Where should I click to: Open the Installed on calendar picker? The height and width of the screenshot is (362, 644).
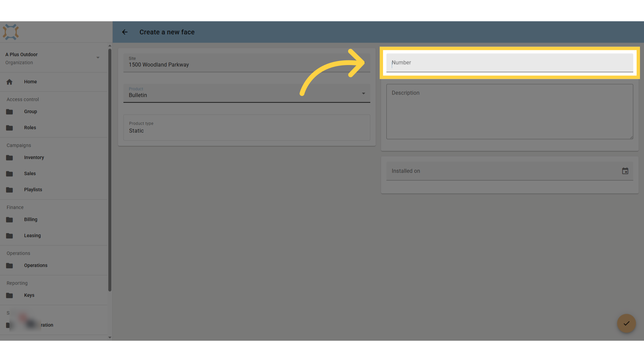[x=625, y=171]
